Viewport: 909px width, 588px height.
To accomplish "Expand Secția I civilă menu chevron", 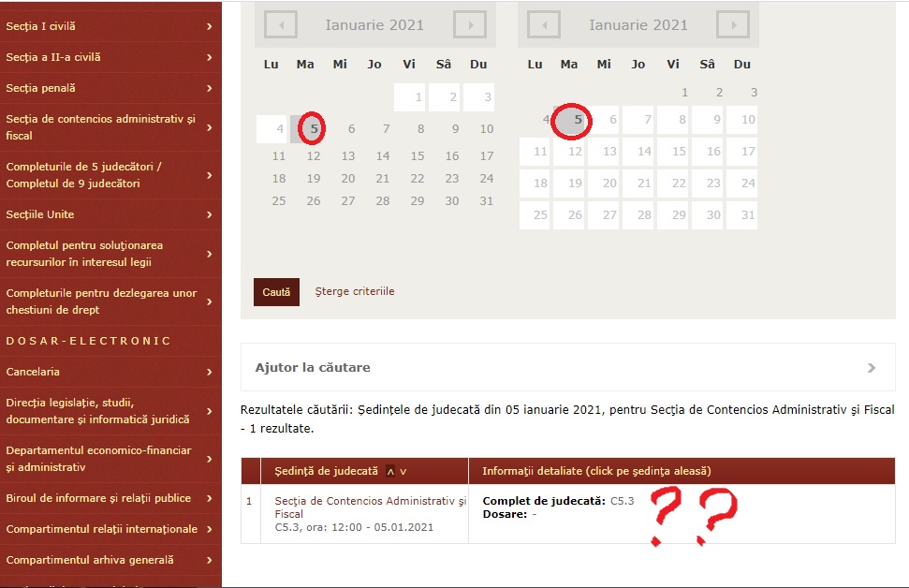I will [x=209, y=26].
